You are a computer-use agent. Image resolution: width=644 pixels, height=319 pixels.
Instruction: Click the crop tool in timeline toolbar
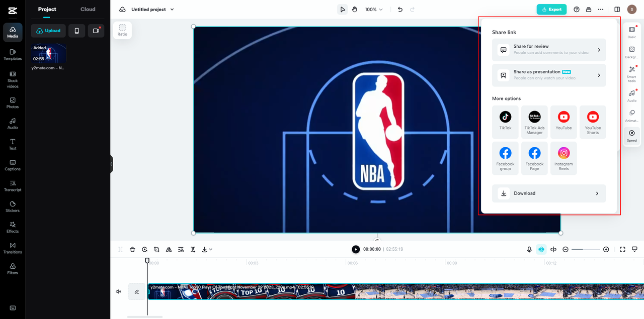[156, 249]
